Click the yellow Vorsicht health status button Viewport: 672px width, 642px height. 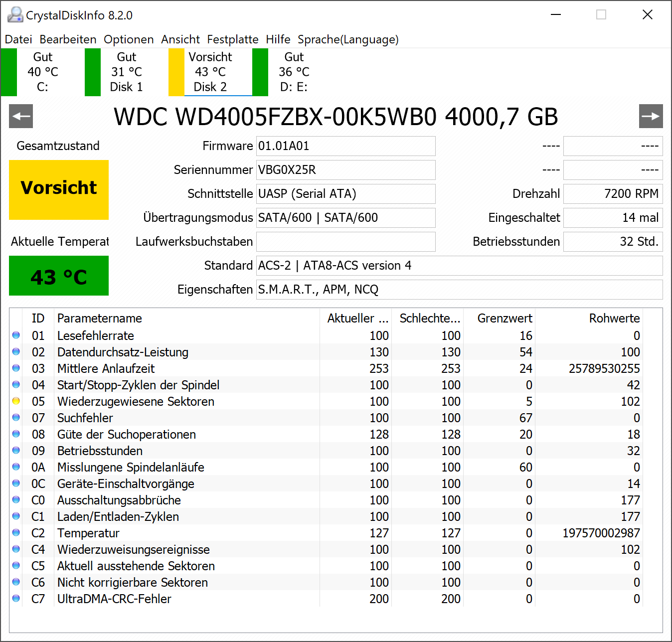(59, 190)
